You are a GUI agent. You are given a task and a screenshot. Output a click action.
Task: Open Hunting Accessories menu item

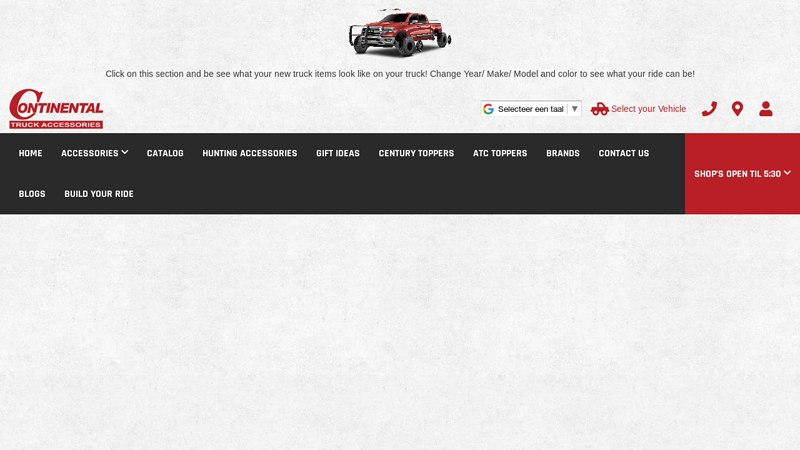click(250, 154)
